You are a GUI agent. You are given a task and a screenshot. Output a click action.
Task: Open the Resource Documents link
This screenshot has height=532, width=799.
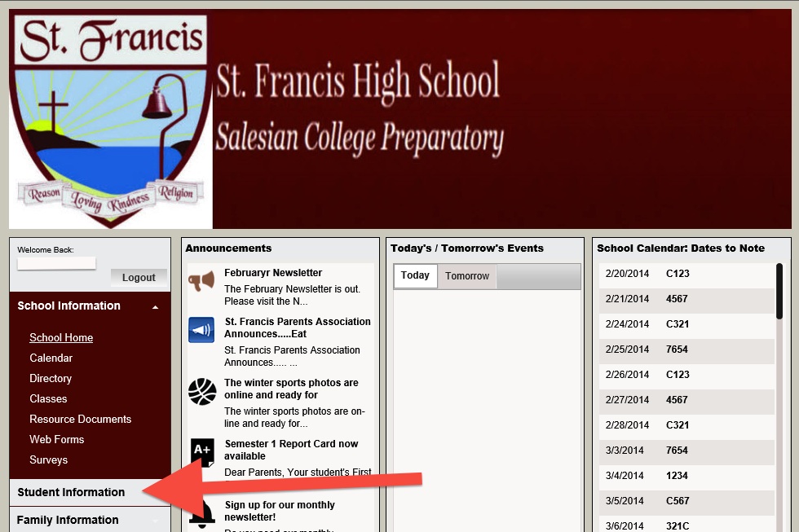[x=81, y=419]
